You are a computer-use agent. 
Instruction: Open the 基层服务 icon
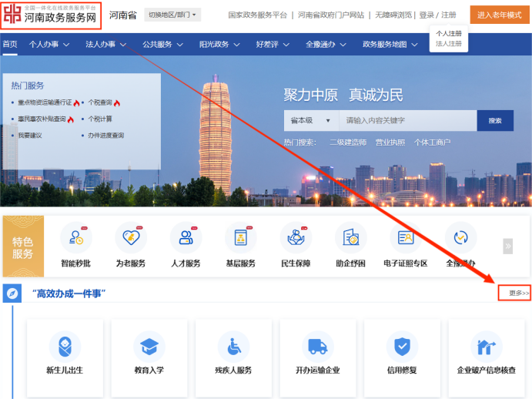click(240, 238)
